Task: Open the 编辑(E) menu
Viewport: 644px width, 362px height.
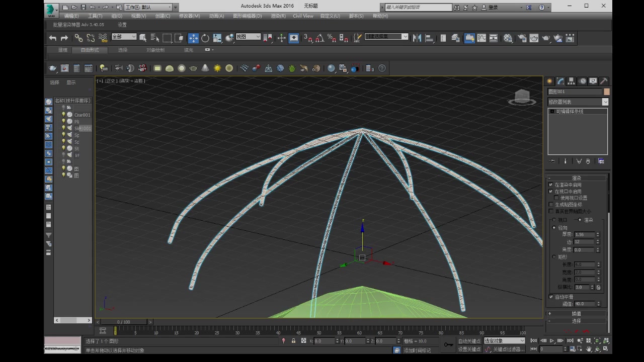Action: tap(71, 16)
